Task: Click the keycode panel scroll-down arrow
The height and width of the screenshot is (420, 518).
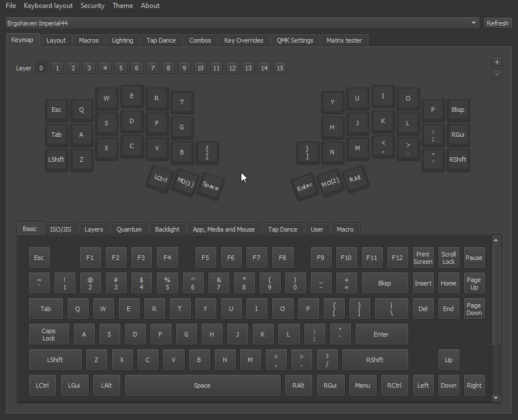Action: point(495,398)
